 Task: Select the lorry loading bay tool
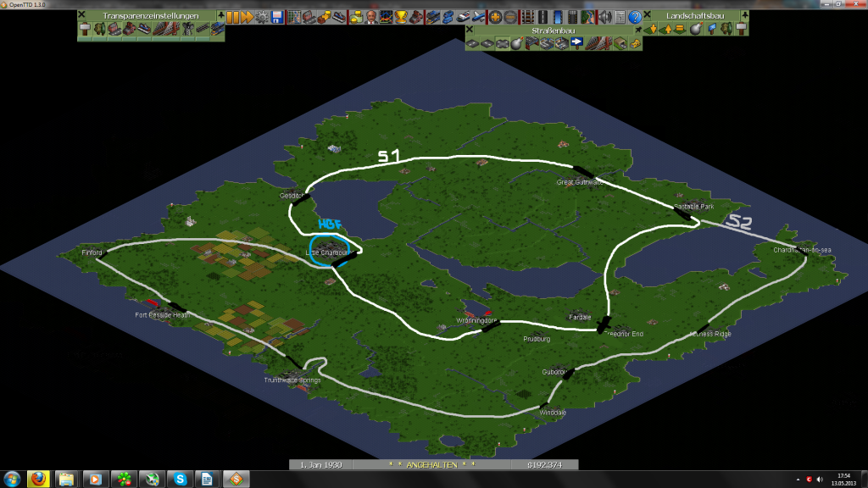click(562, 43)
